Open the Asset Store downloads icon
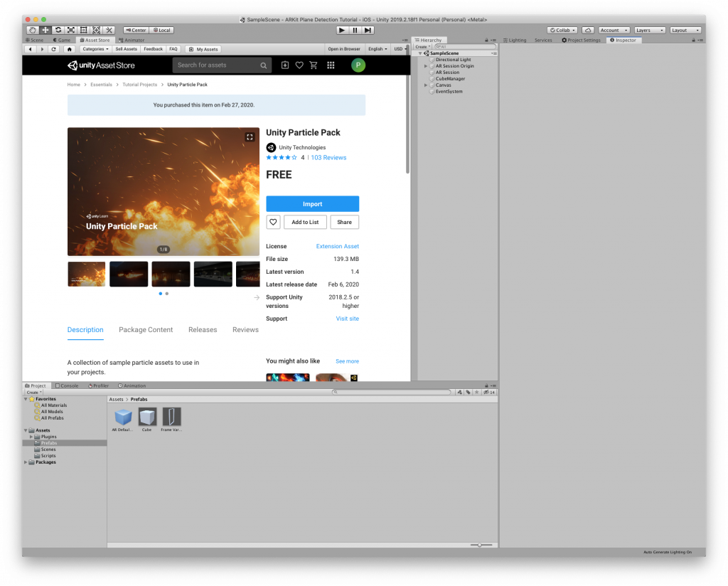728x586 pixels. tap(285, 65)
